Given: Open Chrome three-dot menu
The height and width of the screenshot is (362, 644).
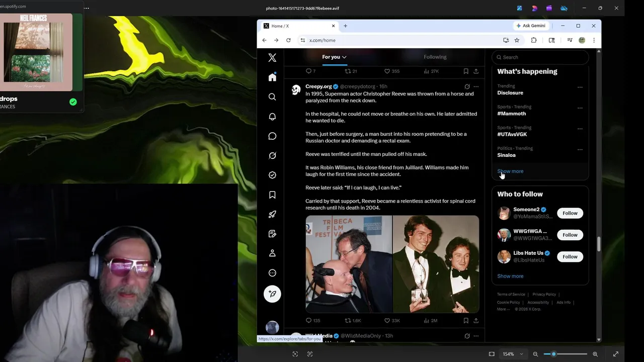Looking at the screenshot, I should [x=594, y=40].
